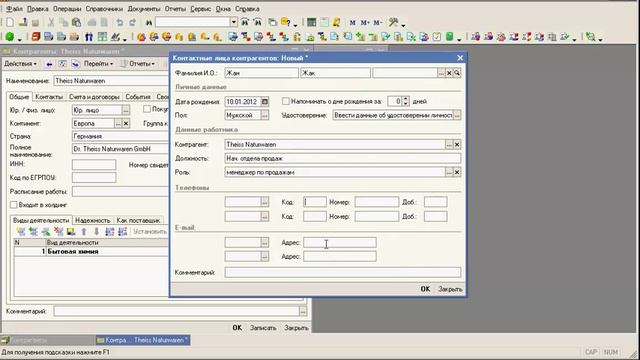The width and height of the screenshot is (640, 360).
Task: Click OK in the contact person dialog
Action: (x=425, y=289)
